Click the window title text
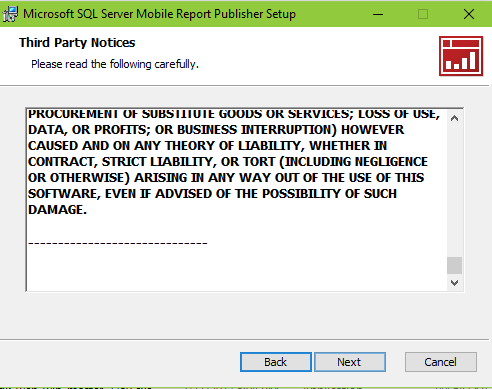Screen dimensions: 492x389 tap(159, 14)
